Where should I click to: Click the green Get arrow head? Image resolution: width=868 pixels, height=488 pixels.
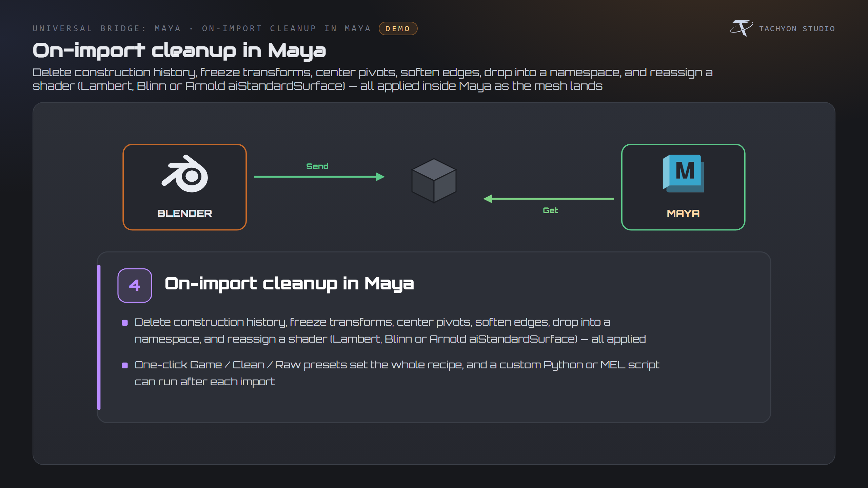tap(488, 199)
